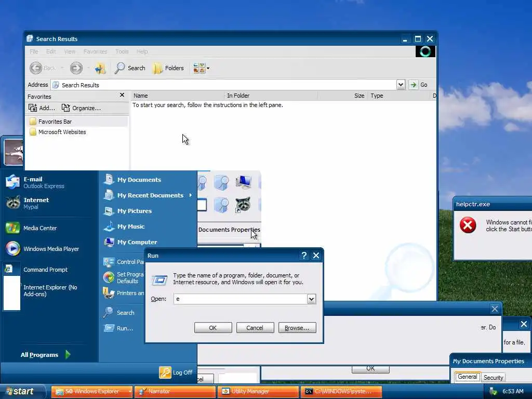Click the Start button on taskbar
Viewport: 532px width, 399px height.
click(22, 391)
